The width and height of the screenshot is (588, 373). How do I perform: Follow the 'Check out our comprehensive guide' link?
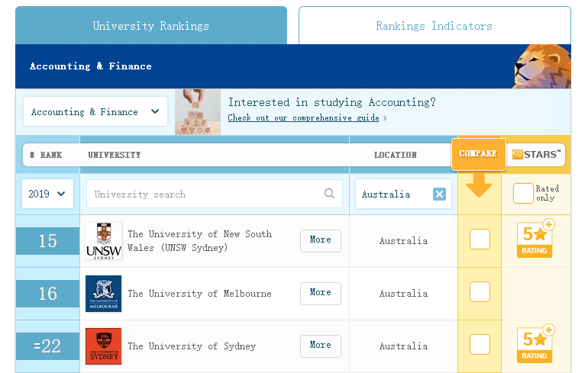pyautogui.click(x=304, y=118)
